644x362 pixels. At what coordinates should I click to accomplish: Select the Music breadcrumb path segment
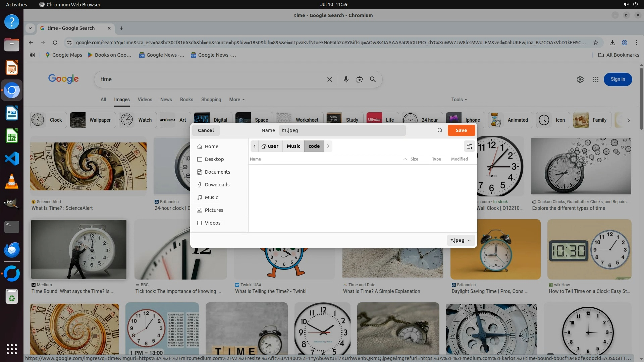pos(293,146)
